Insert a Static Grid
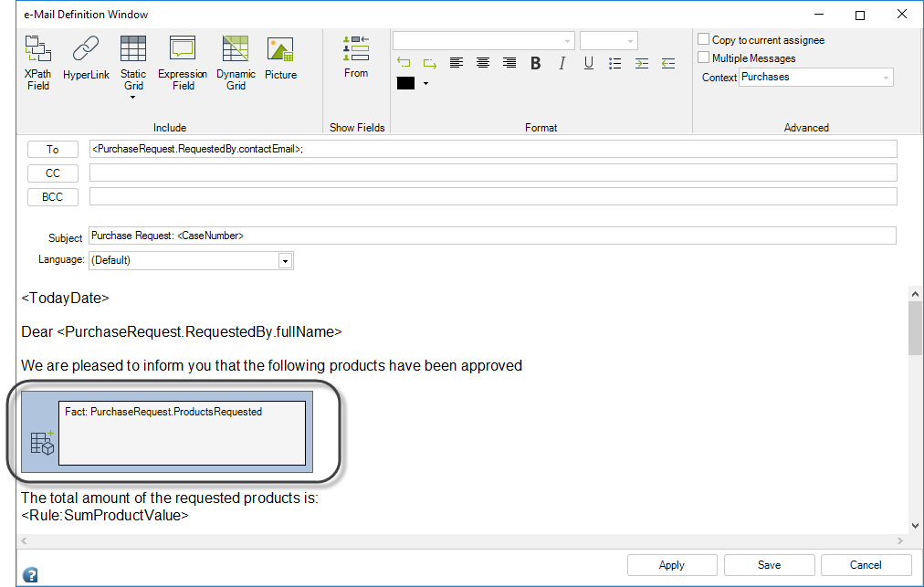 coord(133,62)
